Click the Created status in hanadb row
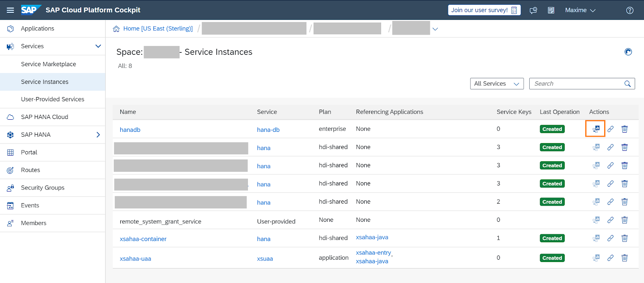 coord(552,129)
